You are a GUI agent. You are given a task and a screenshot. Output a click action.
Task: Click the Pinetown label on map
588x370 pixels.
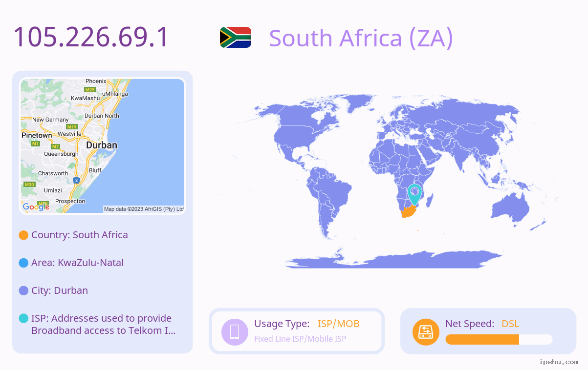[37, 135]
